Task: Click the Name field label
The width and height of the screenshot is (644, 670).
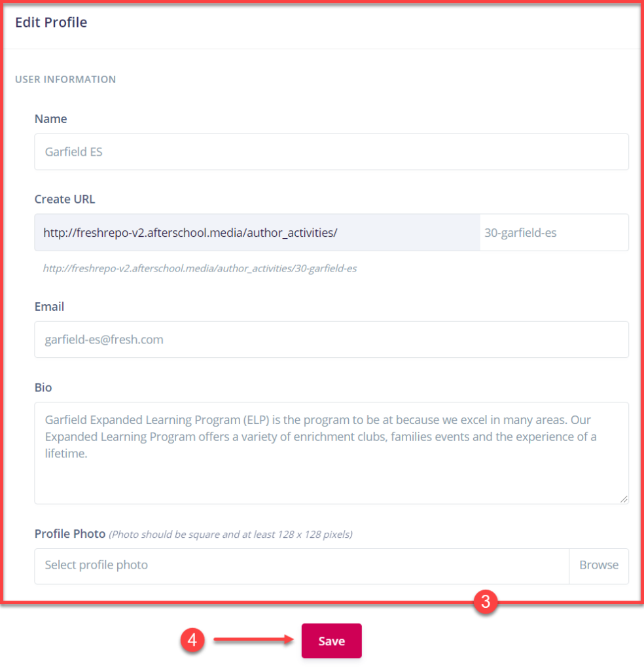Action: coord(50,119)
